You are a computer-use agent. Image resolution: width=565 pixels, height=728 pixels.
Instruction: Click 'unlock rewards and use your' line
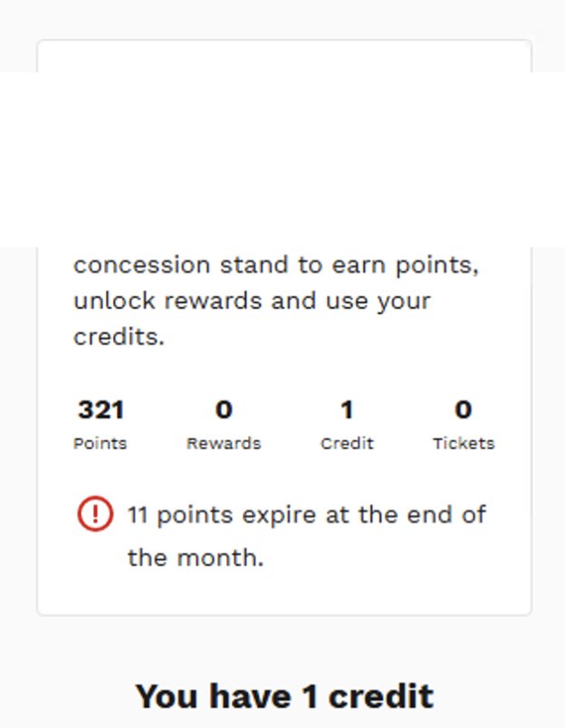click(252, 302)
